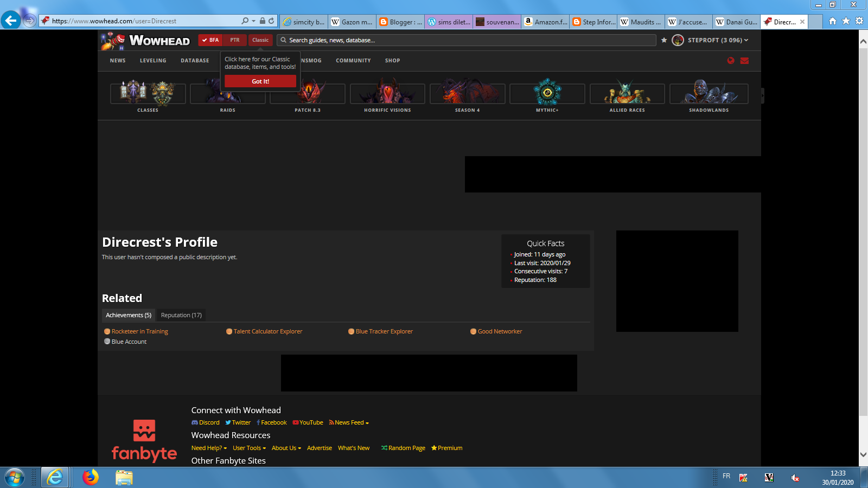Click the FR language indicator
The image size is (868, 488).
click(726, 476)
